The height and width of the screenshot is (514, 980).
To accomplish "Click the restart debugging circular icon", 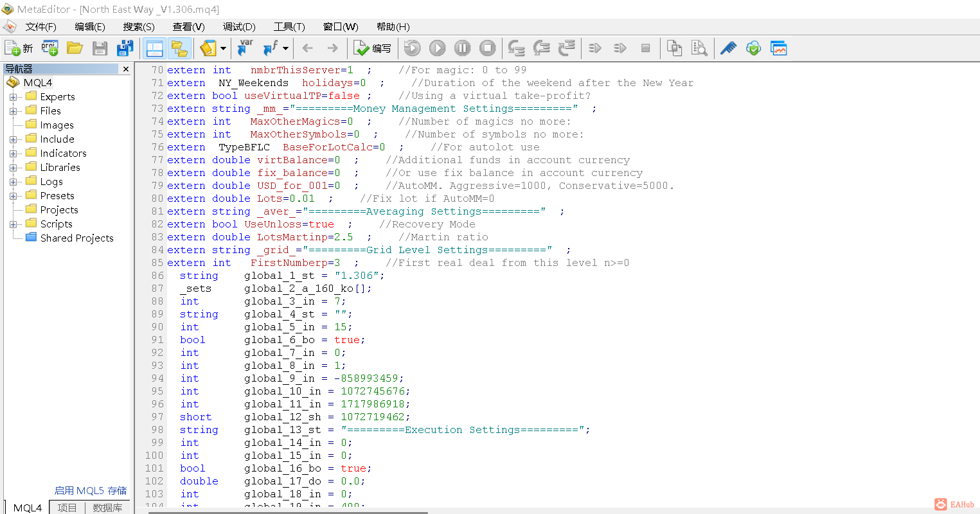I will click(x=413, y=48).
